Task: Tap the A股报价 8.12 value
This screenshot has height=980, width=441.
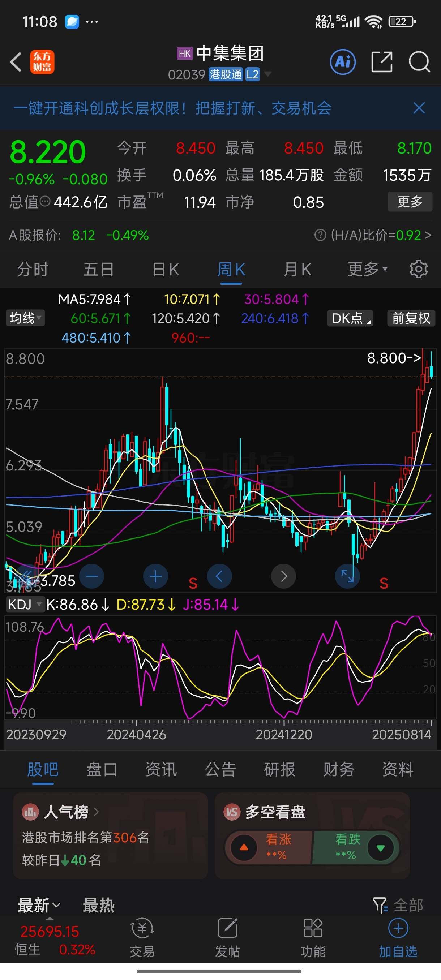Action: click(x=84, y=235)
